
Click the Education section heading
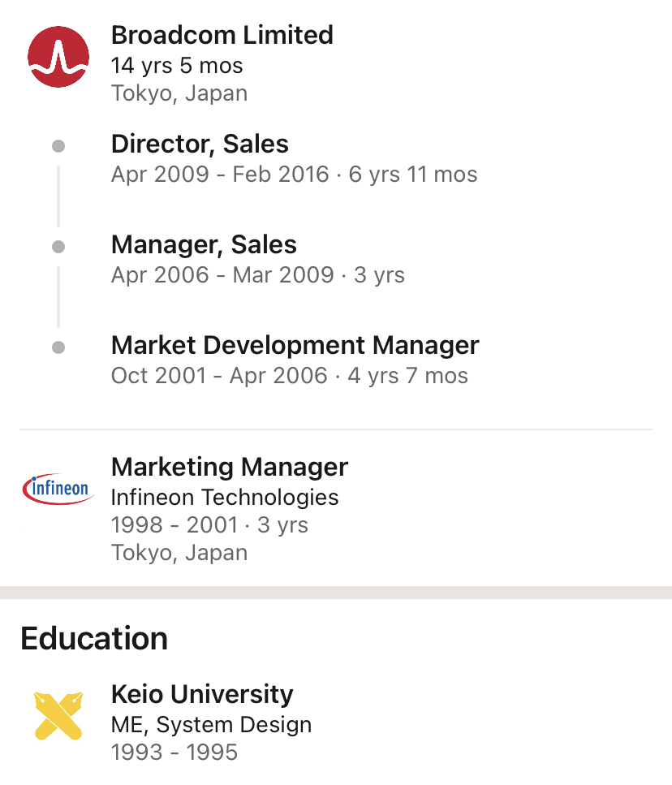[x=94, y=638]
